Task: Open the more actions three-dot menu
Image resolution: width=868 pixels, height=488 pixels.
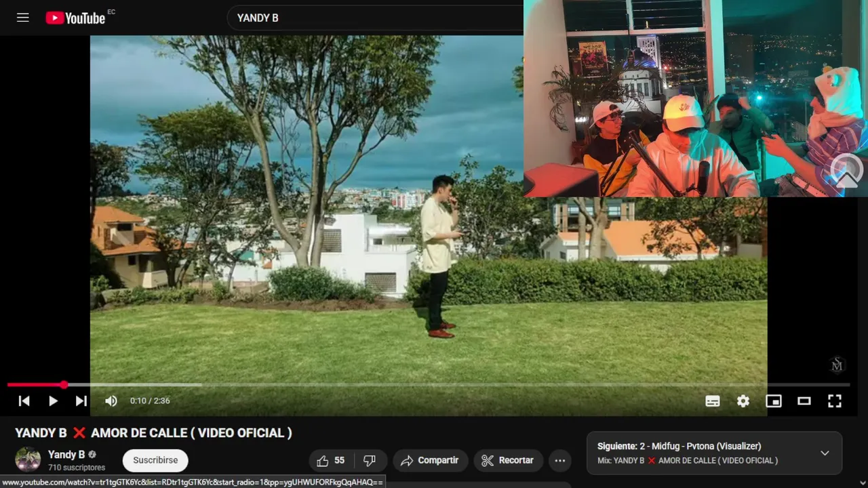Action: pyautogui.click(x=560, y=460)
